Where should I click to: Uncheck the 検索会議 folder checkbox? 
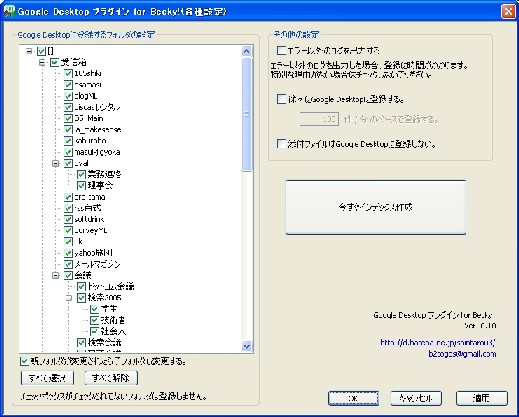(x=81, y=342)
